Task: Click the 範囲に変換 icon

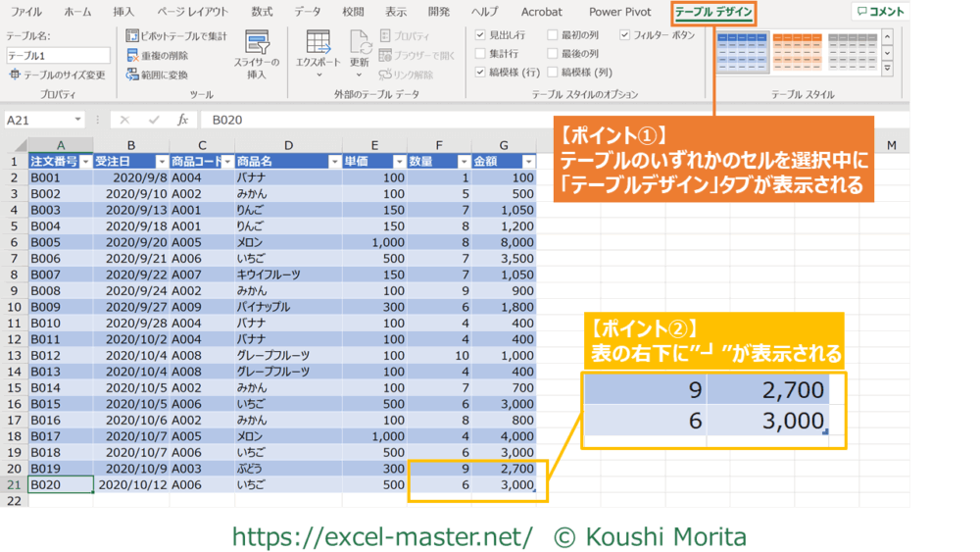Action: point(133,75)
